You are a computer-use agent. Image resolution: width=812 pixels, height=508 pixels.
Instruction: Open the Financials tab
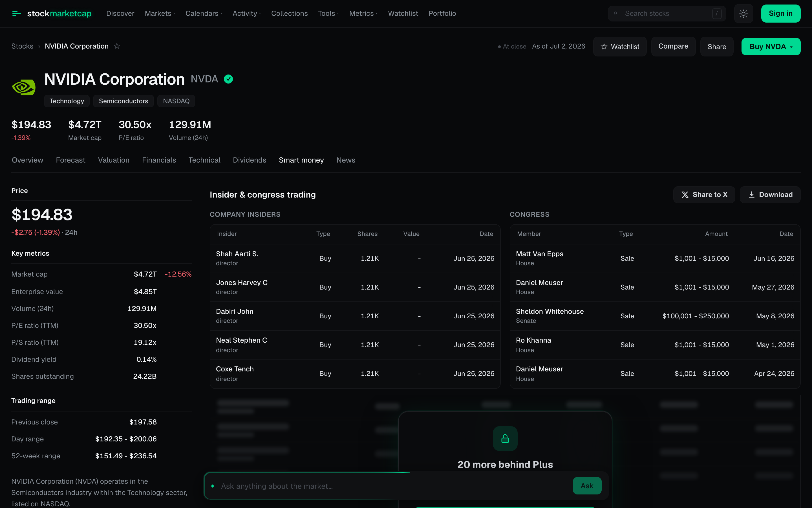pos(159,160)
